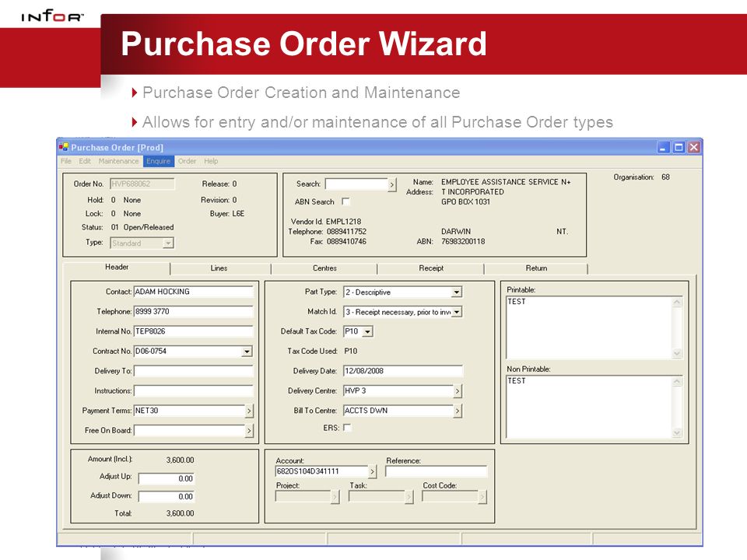This screenshot has width=747, height=560.
Task: Open the Free On Board lookup arrow
Action: (249, 431)
